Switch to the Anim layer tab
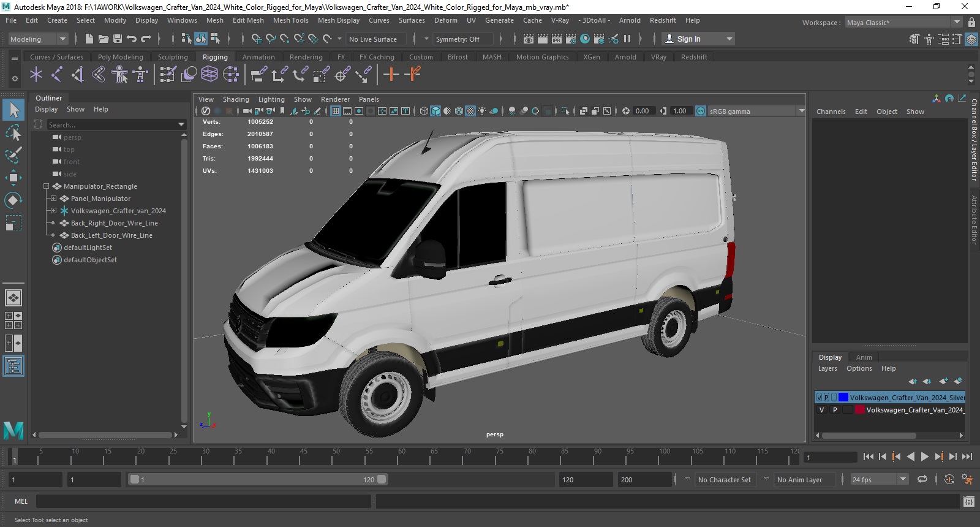The image size is (980, 527). tap(864, 357)
